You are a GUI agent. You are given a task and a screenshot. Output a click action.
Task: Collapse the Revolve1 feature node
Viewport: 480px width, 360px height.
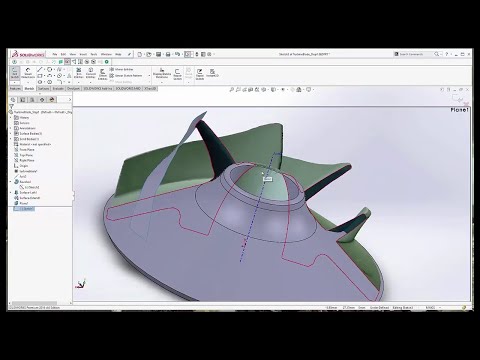[x=11, y=182]
